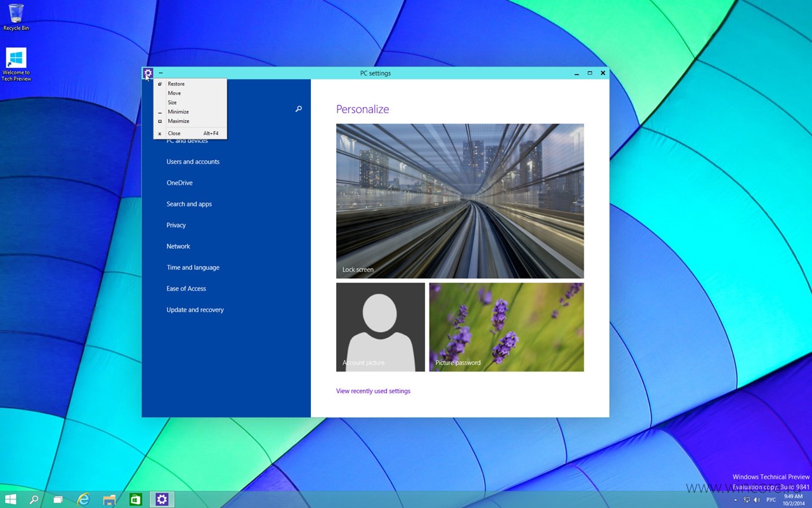Click the PC settings gear title-bar icon
This screenshot has width=812, height=508.
148,73
